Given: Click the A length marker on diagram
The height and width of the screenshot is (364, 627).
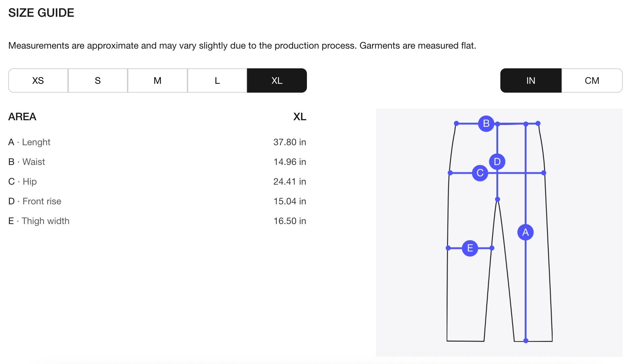Looking at the screenshot, I should tap(525, 232).
